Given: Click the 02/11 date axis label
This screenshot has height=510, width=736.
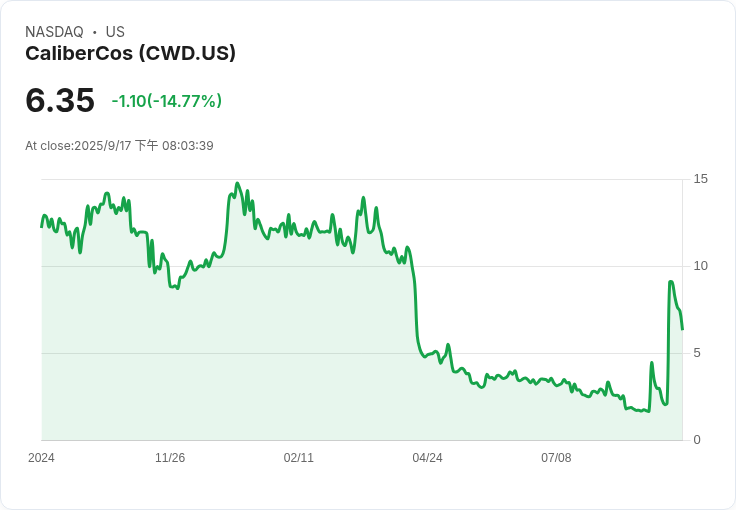Looking at the screenshot, I should tap(299, 458).
